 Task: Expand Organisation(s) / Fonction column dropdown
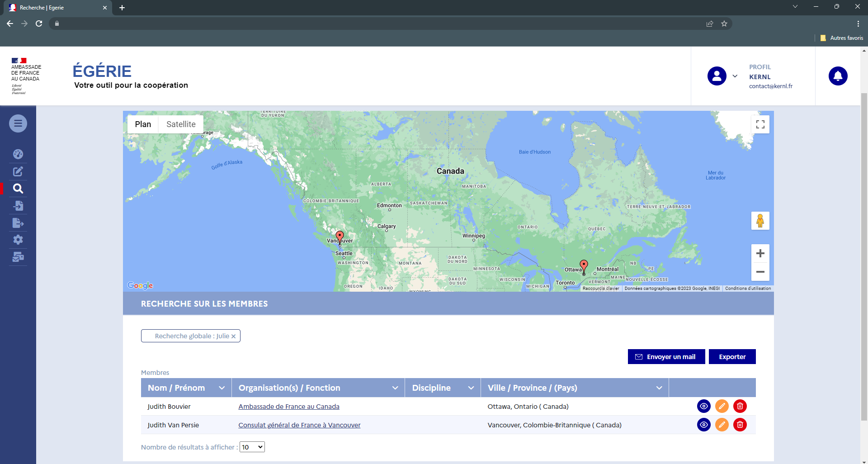(395, 388)
